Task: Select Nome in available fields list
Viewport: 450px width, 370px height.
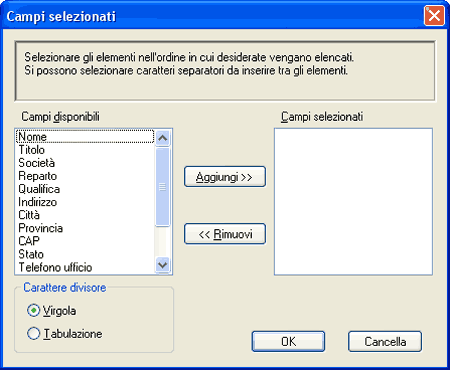Action: coord(85,137)
